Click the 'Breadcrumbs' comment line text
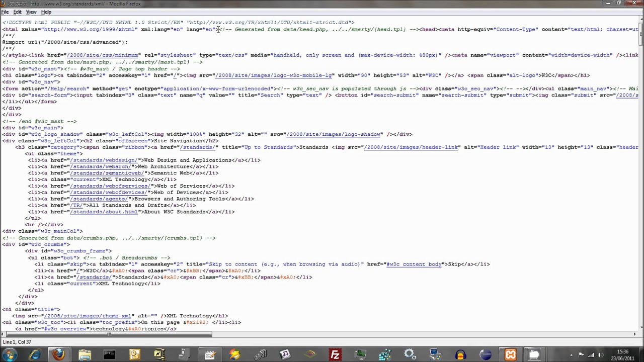Viewport: 644px width, 362px height. pyautogui.click(x=127, y=257)
